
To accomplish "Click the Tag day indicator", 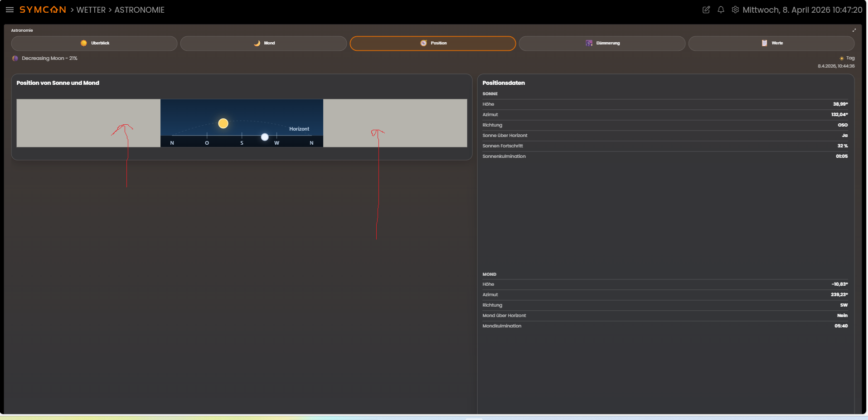I will [847, 58].
